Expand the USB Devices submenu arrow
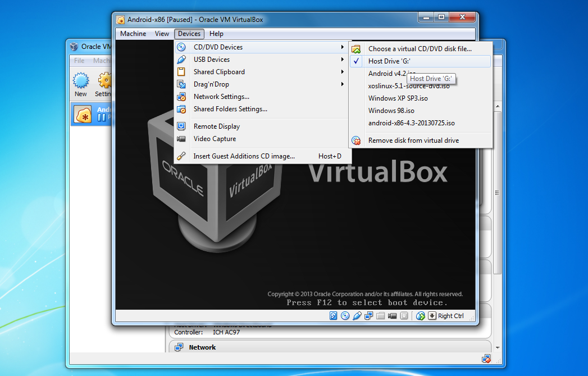 tap(343, 59)
